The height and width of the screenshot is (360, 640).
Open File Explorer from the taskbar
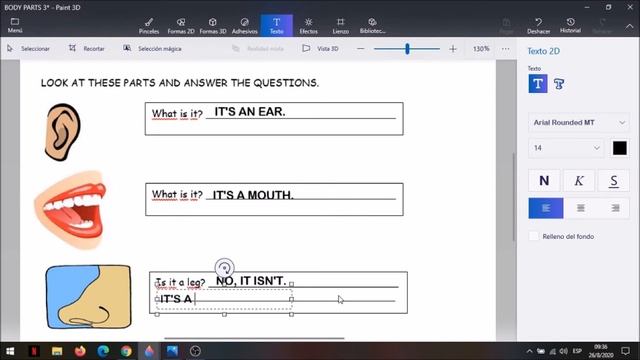click(57, 351)
